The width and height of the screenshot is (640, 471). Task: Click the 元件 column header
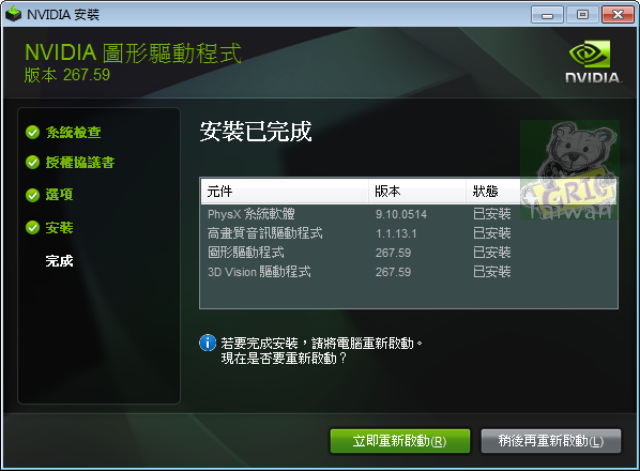coord(284,191)
